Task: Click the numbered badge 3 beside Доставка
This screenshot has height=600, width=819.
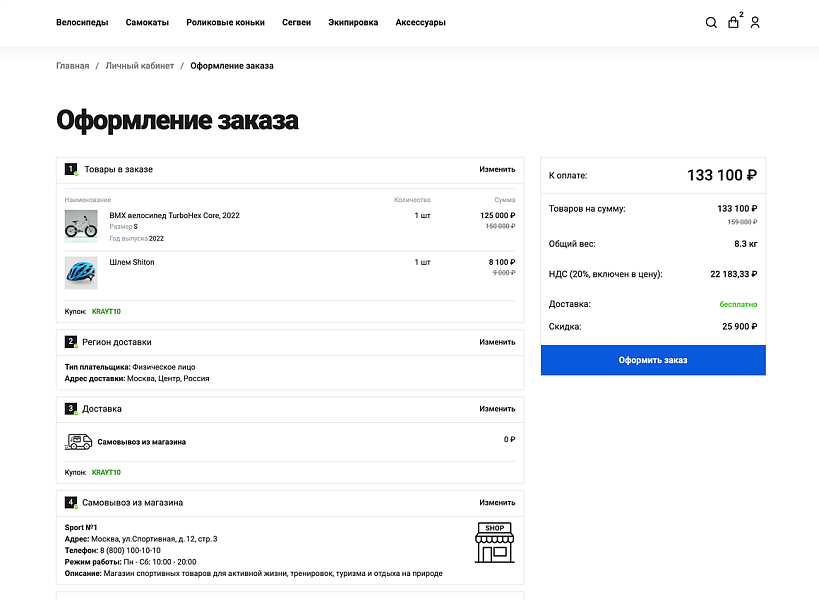Action: point(69,408)
